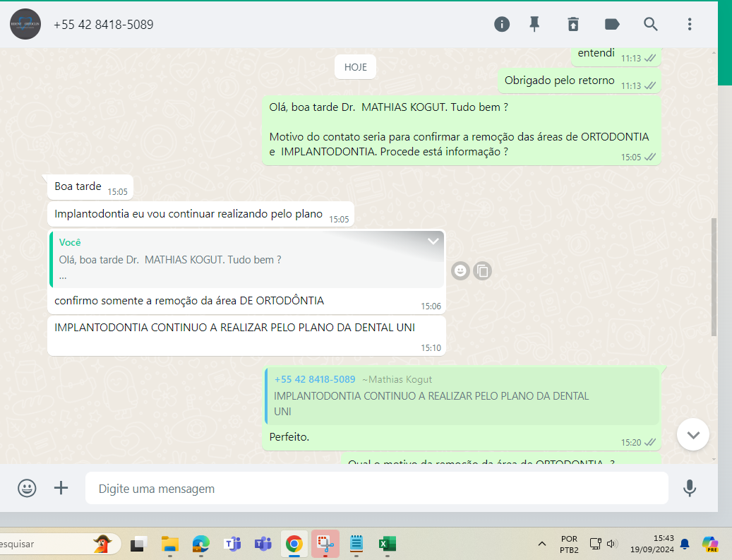Expand message options chevron on quoted reply

pyautogui.click(x=433, y=242)
